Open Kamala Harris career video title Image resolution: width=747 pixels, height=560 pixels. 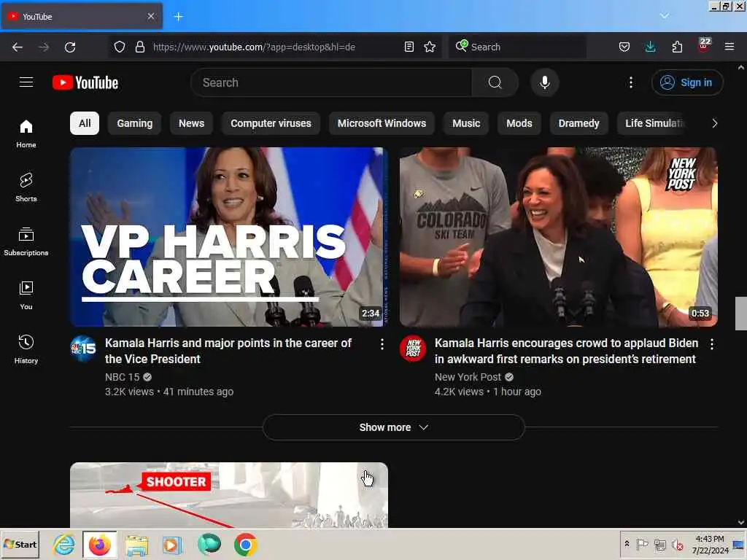(x=228, y=351)
